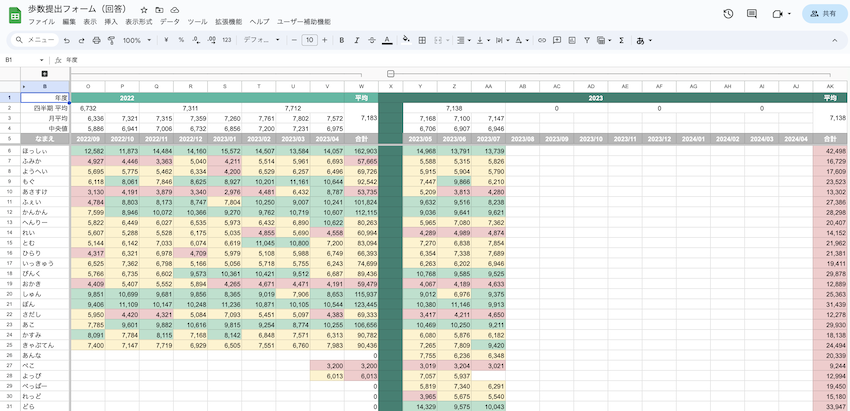Image resolution: width=850 pixels, height=411 pixels.
Task: Move the document to a folder
Action: pyautogui.click(x=159, y=10)
